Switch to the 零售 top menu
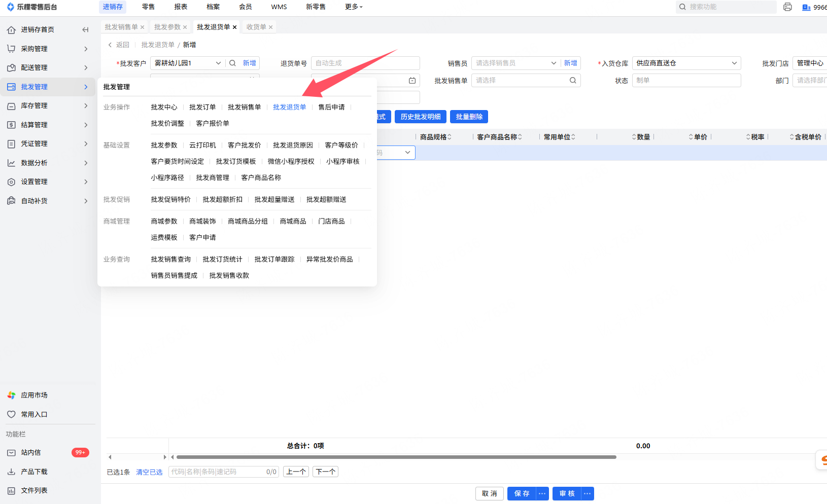The width and height of the screenshot is (827, 504). pyautogui.click(x=148, y=7)
